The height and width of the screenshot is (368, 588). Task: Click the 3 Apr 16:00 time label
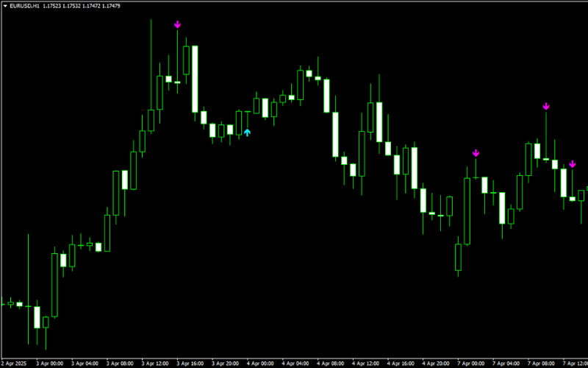(190, 364)
